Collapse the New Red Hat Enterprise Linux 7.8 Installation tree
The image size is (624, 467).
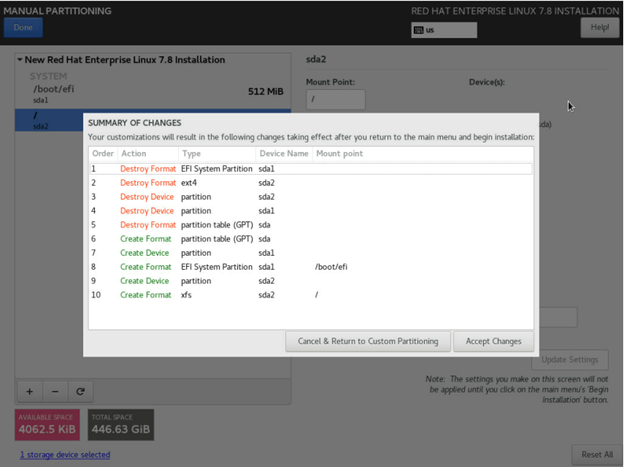(20, 60)
